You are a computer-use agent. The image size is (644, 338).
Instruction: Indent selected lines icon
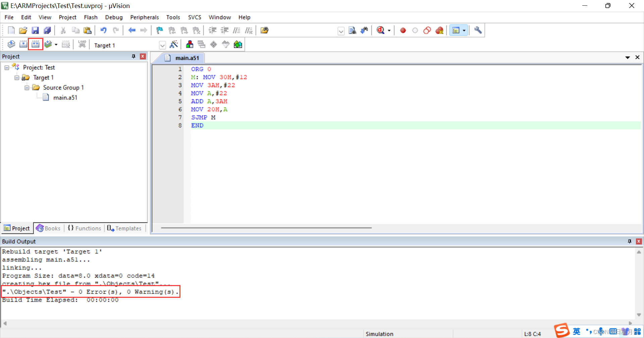pyautogui.click(x=212, y=30)
